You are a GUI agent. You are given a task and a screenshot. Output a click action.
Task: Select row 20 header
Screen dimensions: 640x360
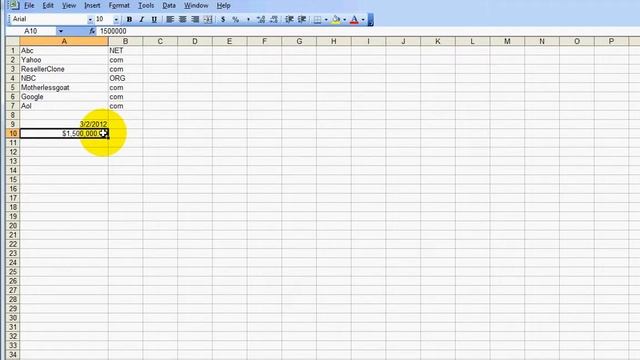pyautogui.click(x=13, y=226)
